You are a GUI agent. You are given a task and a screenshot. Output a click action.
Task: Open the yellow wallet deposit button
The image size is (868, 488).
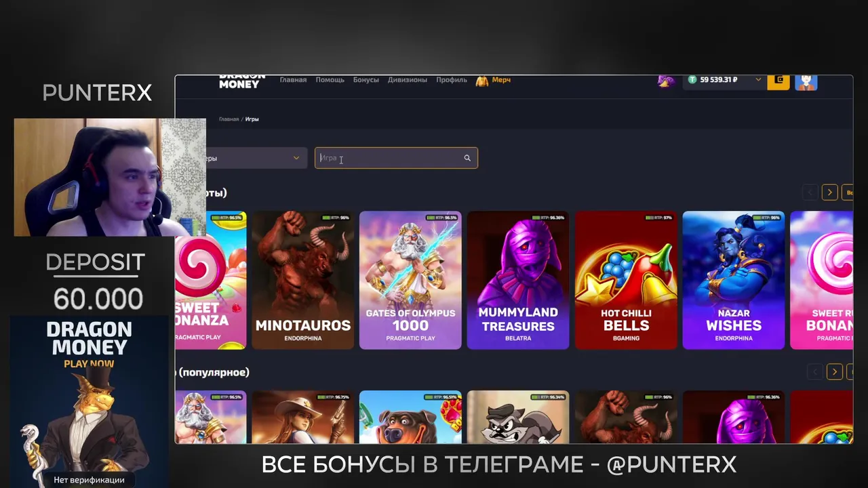click(778, 82)
